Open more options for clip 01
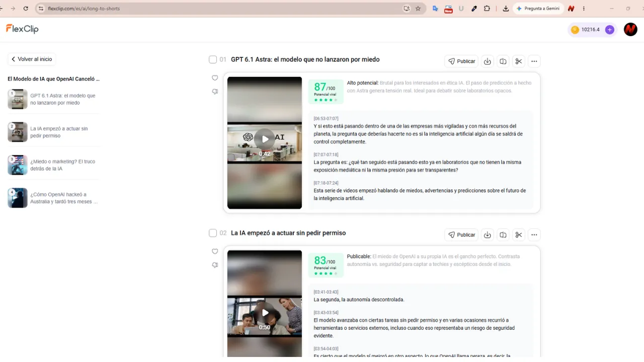The height and width of the screenshot is (362, 644). pos(534,61)
